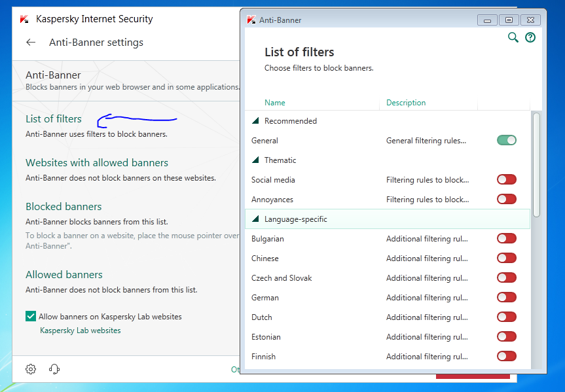Disable the General filter toggle
Viewport: 565px width, 392px height.
coord(506,140)
